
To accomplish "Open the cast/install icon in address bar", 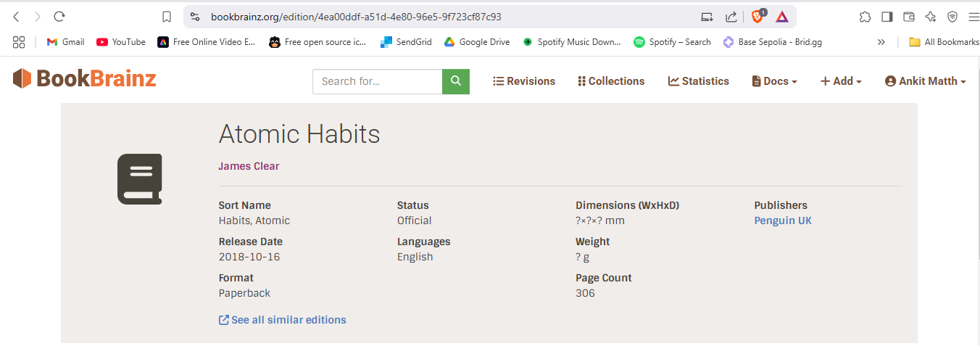I will 707,17.
